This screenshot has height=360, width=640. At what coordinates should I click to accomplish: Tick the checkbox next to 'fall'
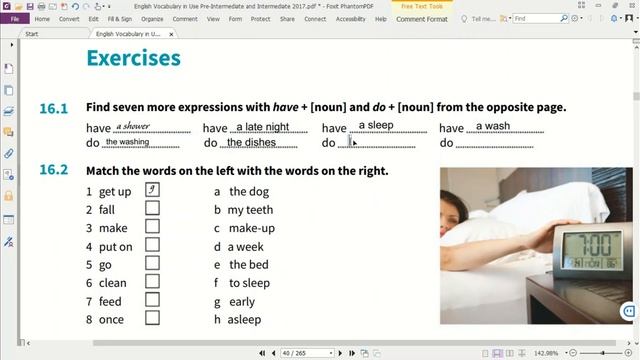coord(152,208)
